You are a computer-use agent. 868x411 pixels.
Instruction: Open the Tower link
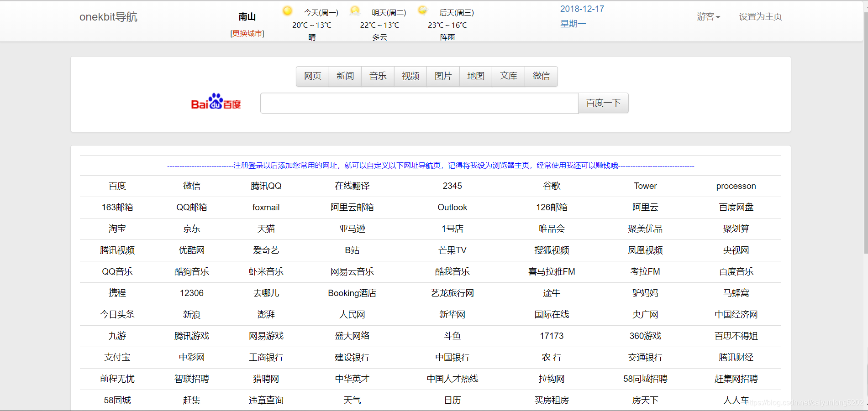click(x=645, y=186)
